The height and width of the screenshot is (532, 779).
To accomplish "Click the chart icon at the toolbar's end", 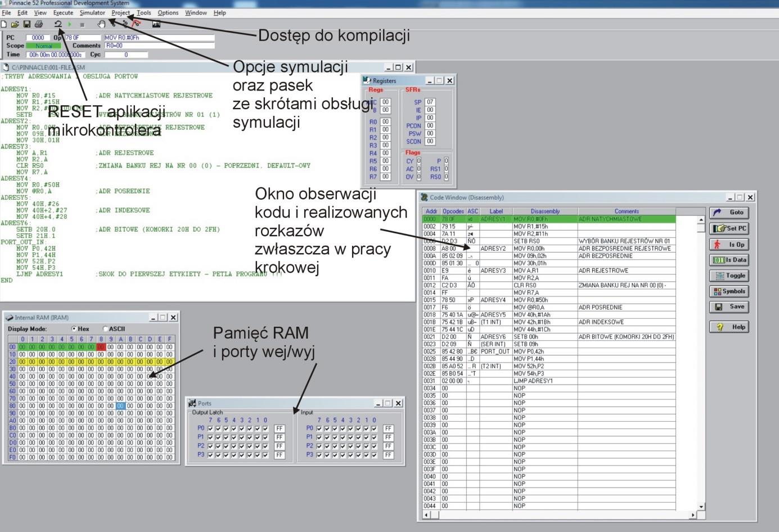I will point(156,24).
